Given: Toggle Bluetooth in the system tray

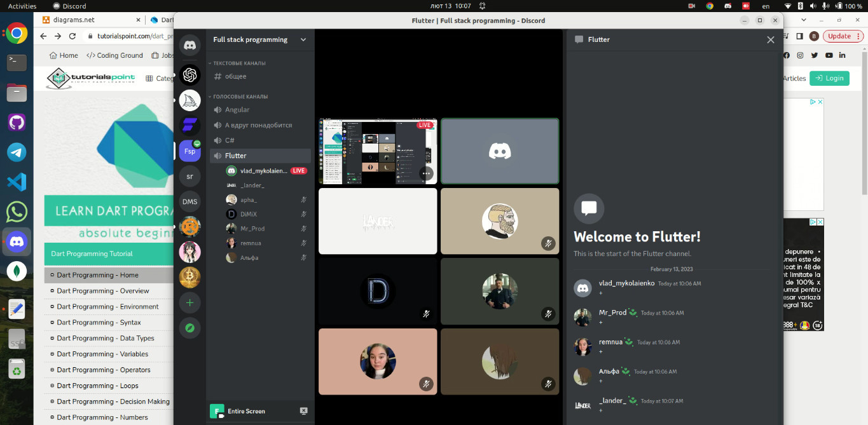Looking at the screenshot, I should [801, 6].
